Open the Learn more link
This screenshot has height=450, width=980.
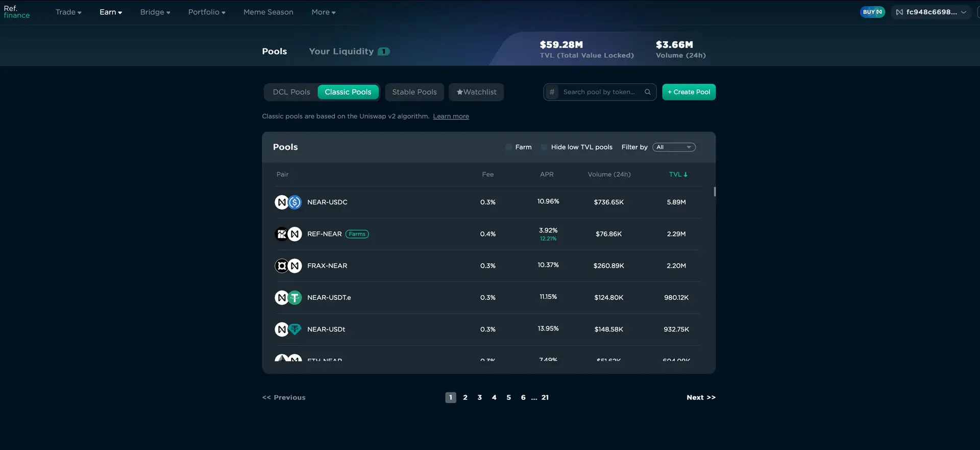point(451,116)
